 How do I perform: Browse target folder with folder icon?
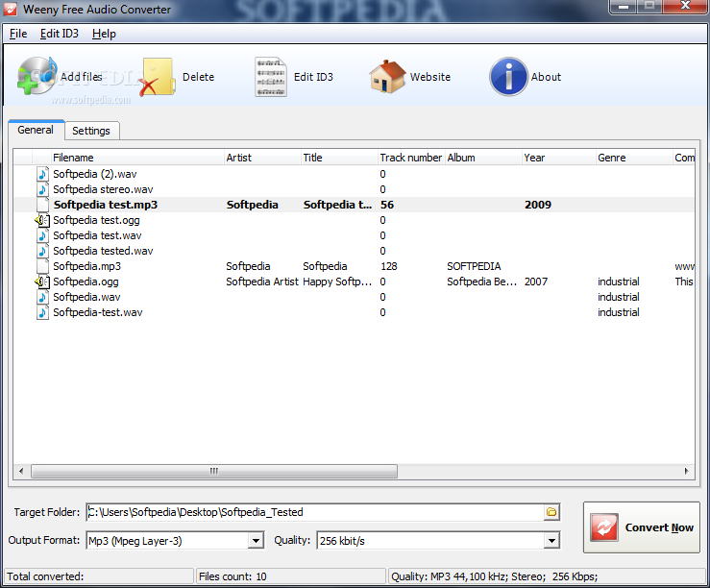tap(551, 512)
